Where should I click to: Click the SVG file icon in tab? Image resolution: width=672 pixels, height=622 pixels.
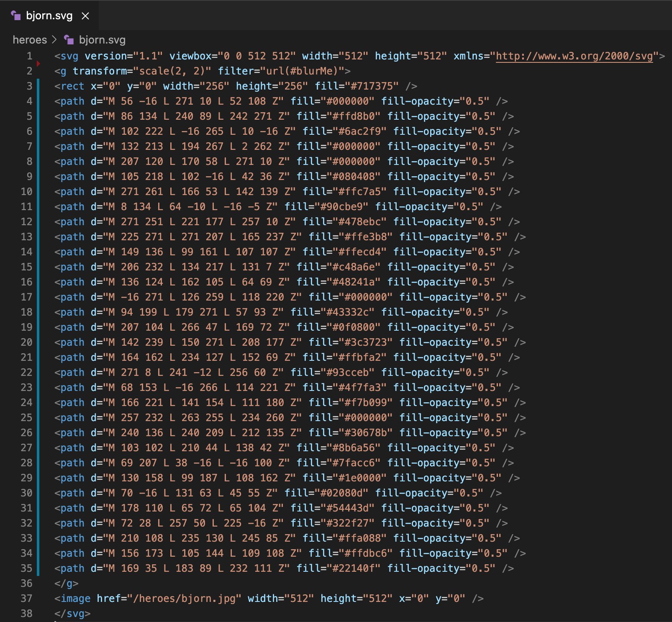(16, 16)
